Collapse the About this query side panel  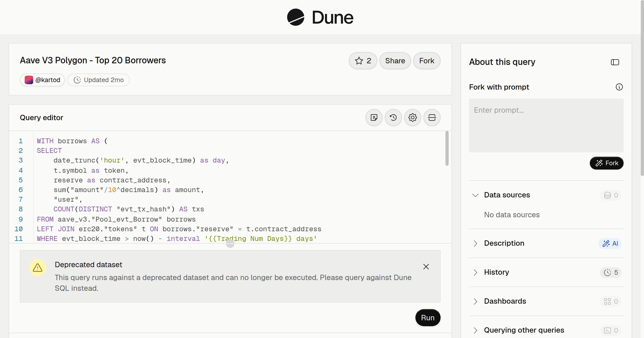(615, 62)
